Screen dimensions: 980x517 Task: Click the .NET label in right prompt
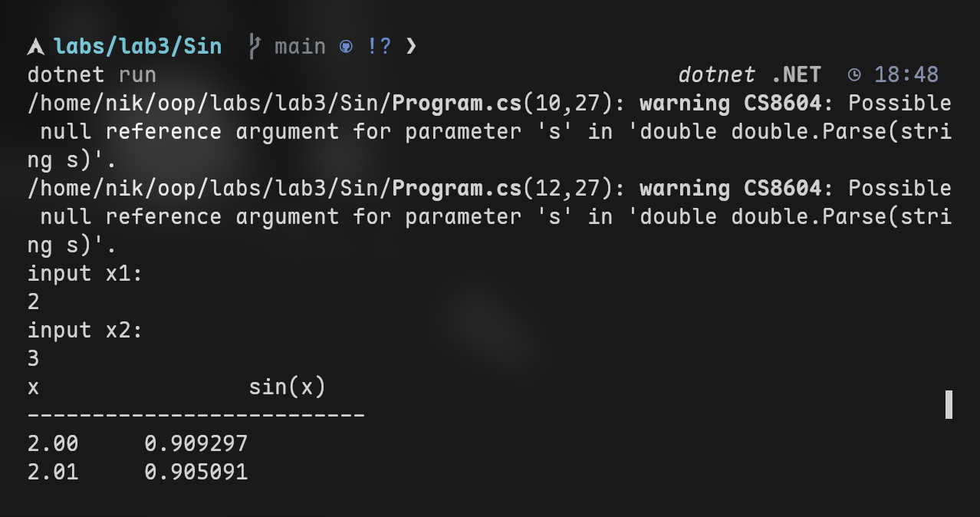[x=795, y=75]
